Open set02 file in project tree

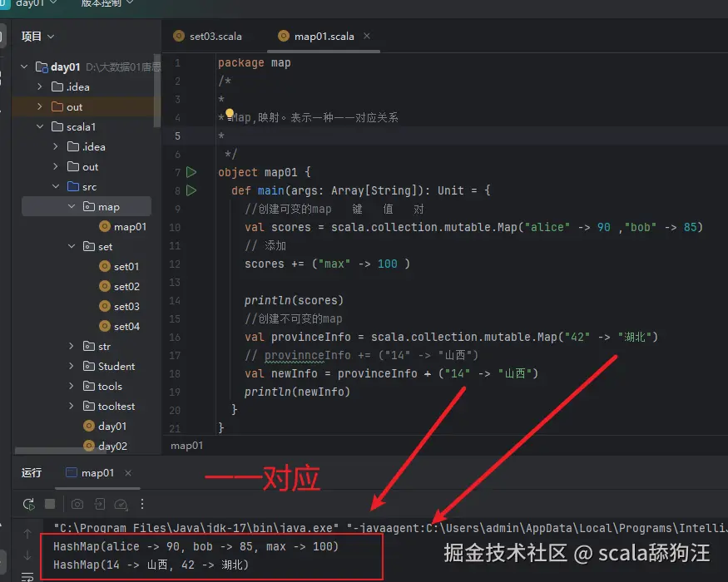119,286
